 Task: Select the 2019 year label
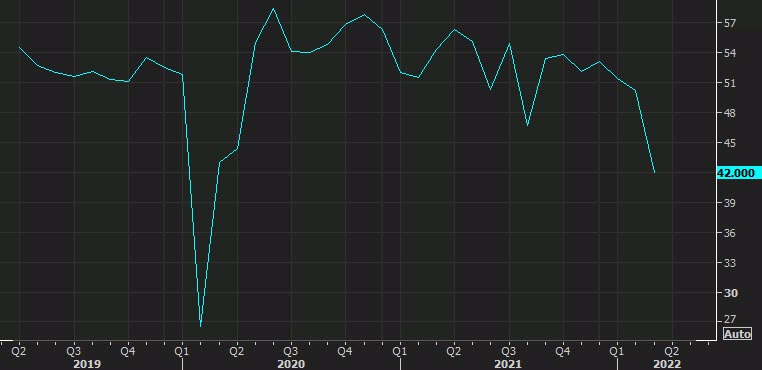pos(87,364)
